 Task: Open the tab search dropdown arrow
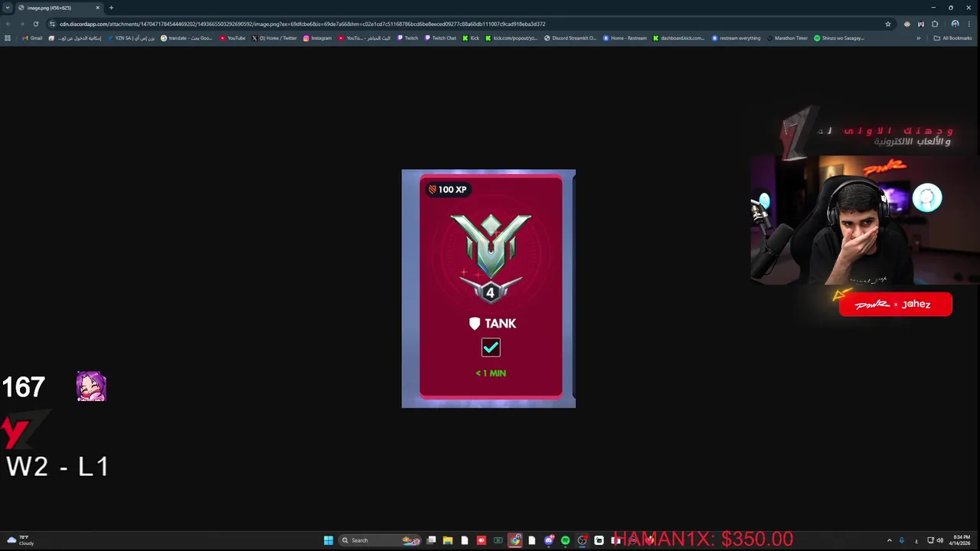click(x=8, y=8)
